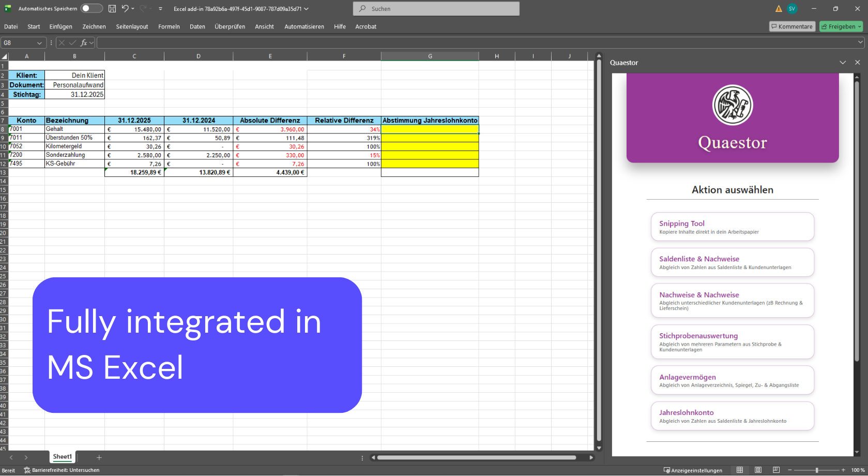Click next sheet navigation arrow
The image size is (868, 476).
point(26,457)
